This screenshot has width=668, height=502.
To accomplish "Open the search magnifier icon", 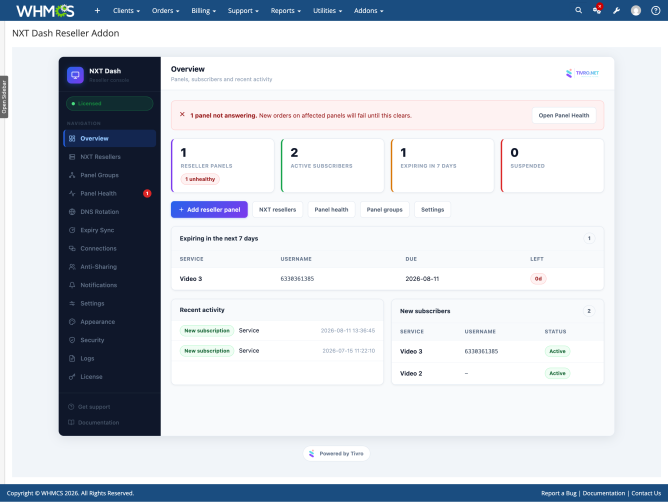I will tap(578, 10).
